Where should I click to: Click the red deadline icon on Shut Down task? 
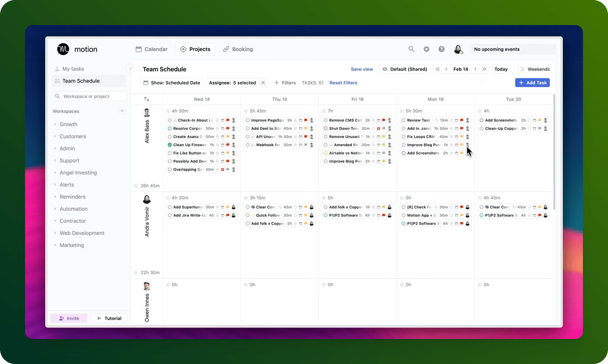click(378, 128)
